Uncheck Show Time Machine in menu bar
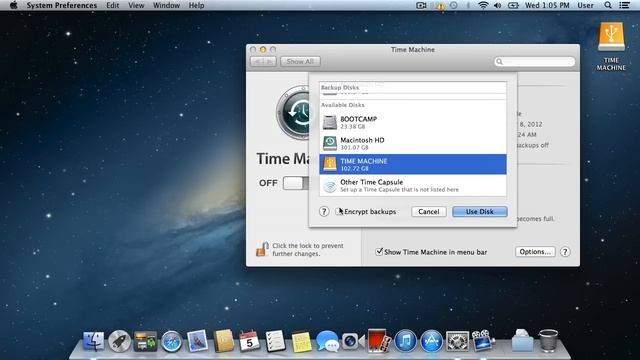 click(x=379, y=252)
